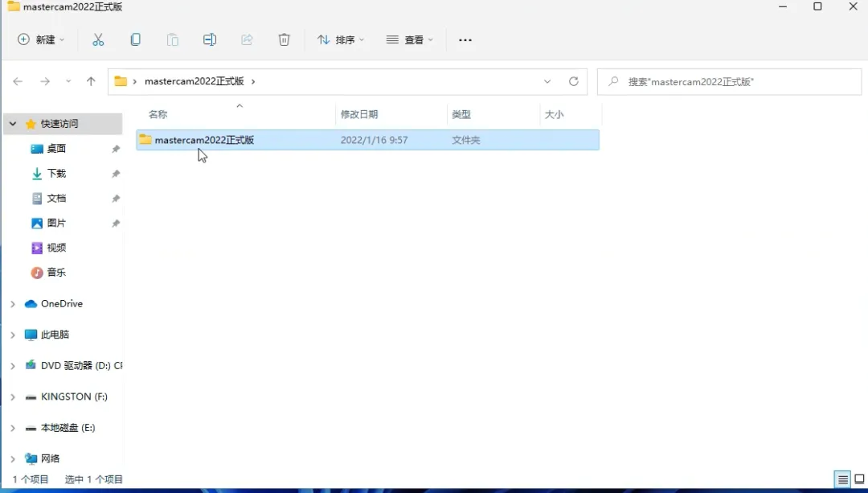Sort by 名称 column header
Viewport: 868px width, 493px height.
pos(158,114)
